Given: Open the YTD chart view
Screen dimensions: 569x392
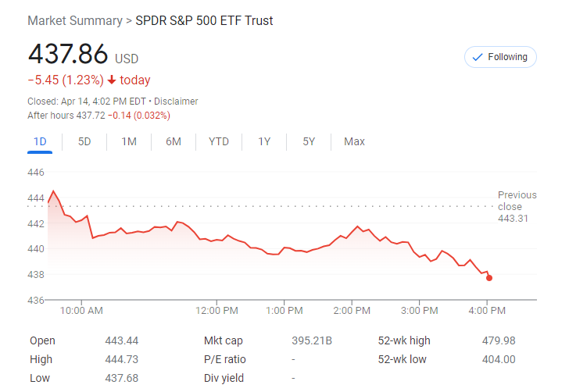Looking at the screenshot, I should point(219,141).
